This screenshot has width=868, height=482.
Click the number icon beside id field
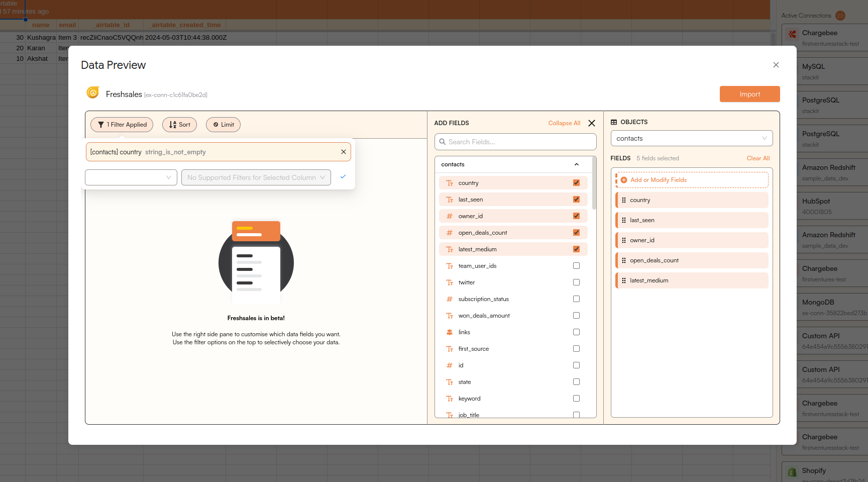coord(450,365)
